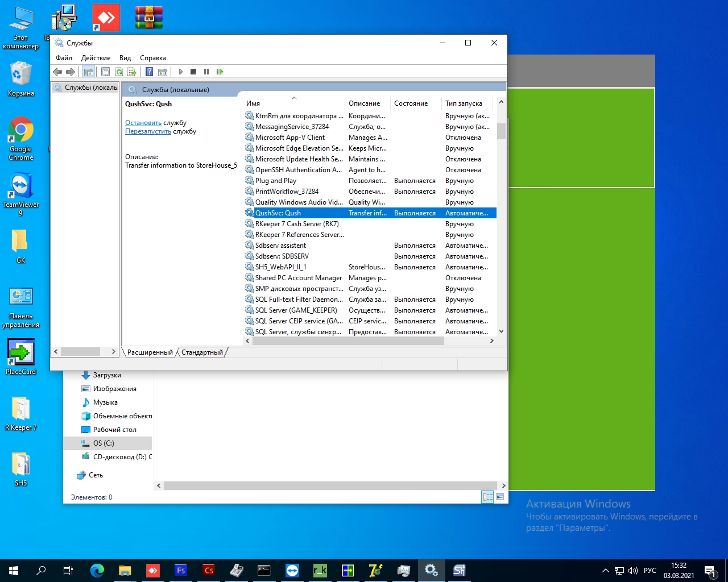
Task: Click the Остановить service link
Action: click(x=143, y=123)
